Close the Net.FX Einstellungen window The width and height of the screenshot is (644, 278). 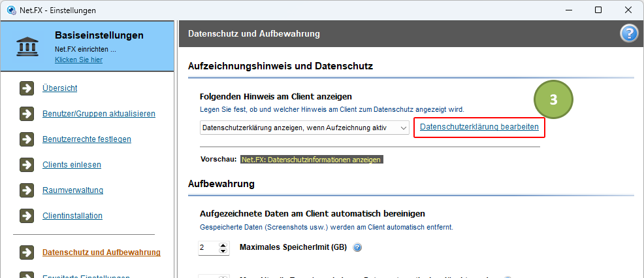[x=628, y=10]
